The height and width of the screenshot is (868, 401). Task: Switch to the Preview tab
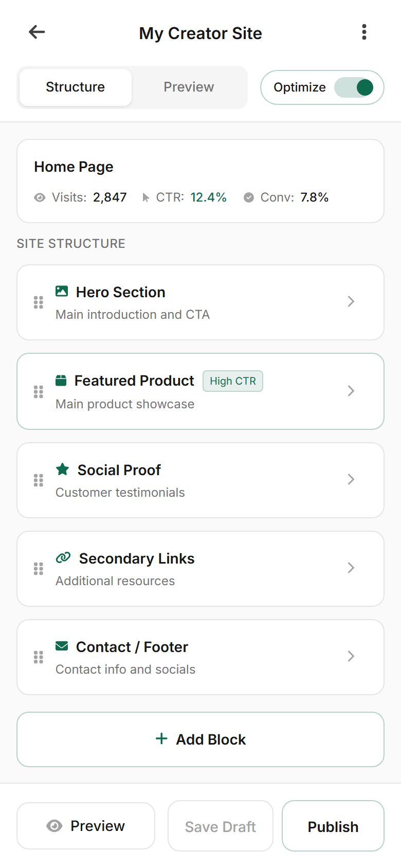[189, 87]
